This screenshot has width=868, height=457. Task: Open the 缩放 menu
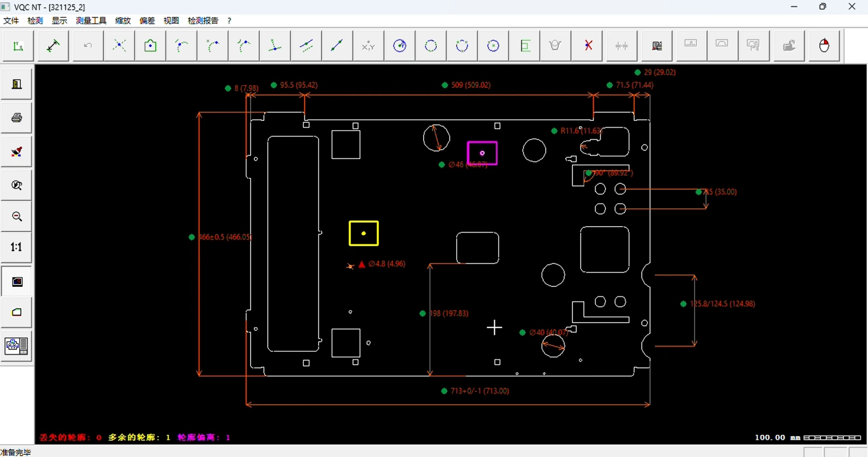123,21
